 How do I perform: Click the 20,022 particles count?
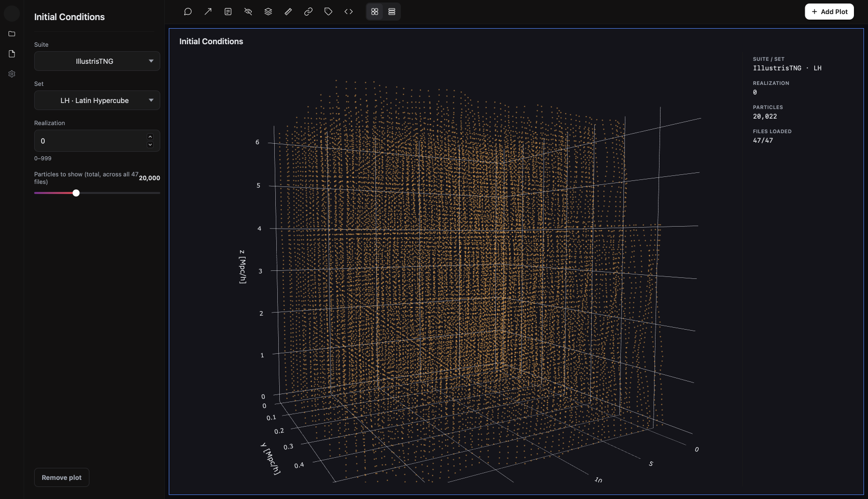pyautogui.click(x=765, y=116)
